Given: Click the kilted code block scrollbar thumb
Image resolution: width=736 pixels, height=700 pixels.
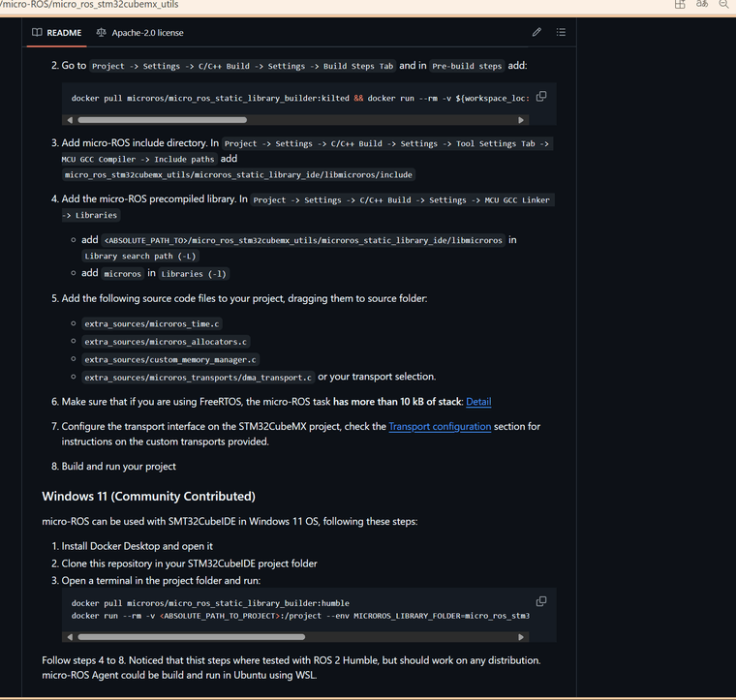Looking at the screenshot, I should [163, 120].
